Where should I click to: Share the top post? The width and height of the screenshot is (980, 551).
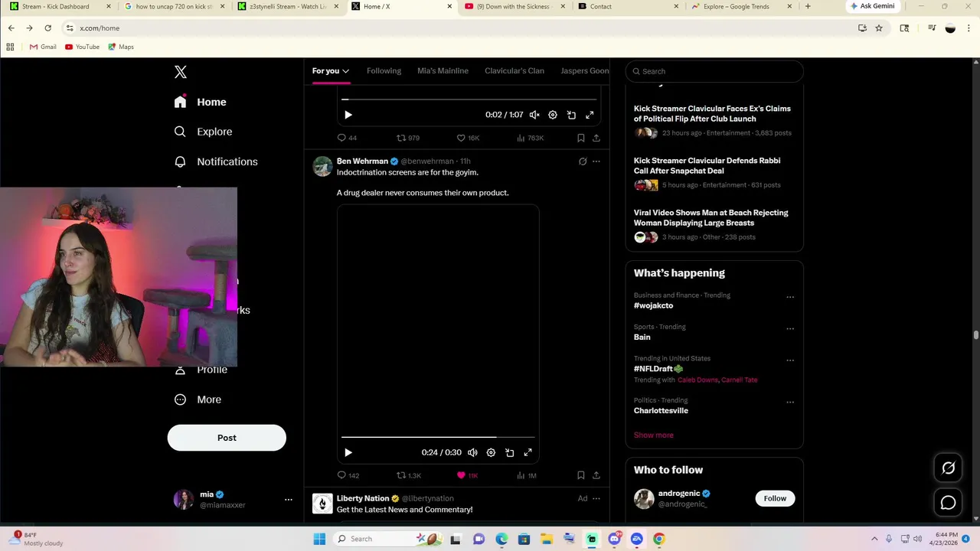(596, 138)
